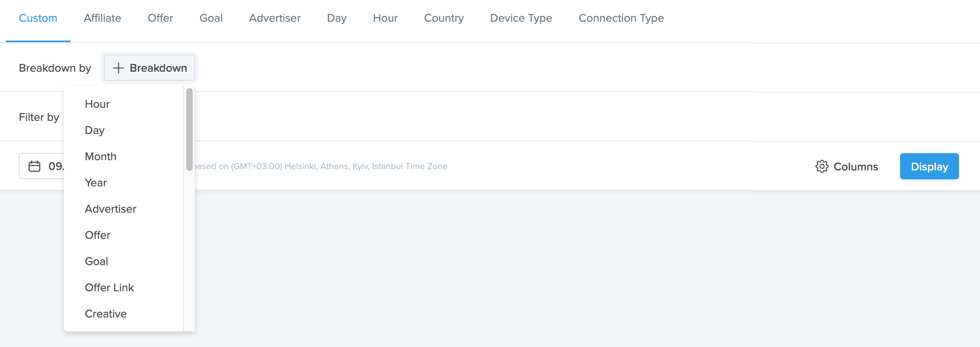The width and height of the screenshot is (980, 347).
Task: Pick Creative from the breakdown menu
Action: (105, 314)
